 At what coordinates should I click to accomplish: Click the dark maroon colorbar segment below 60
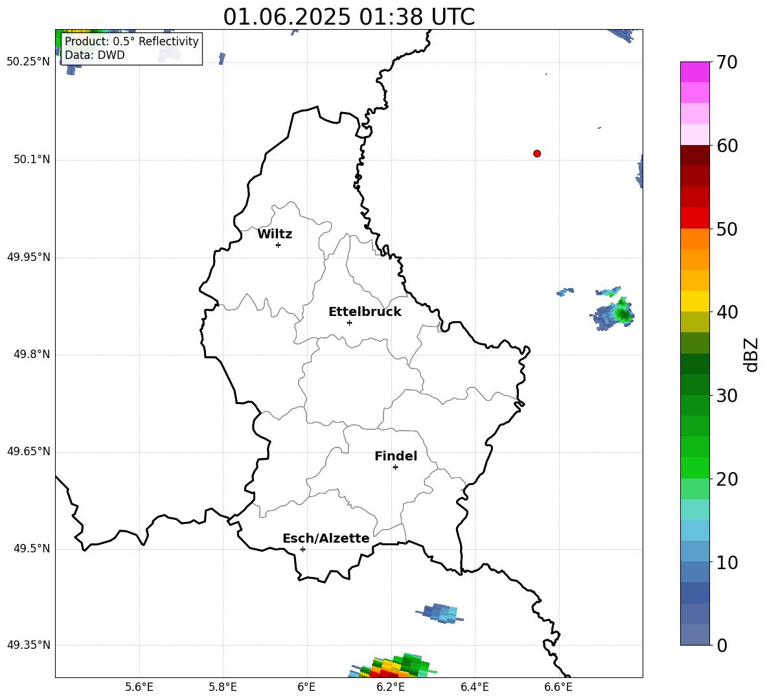[694, 155]
